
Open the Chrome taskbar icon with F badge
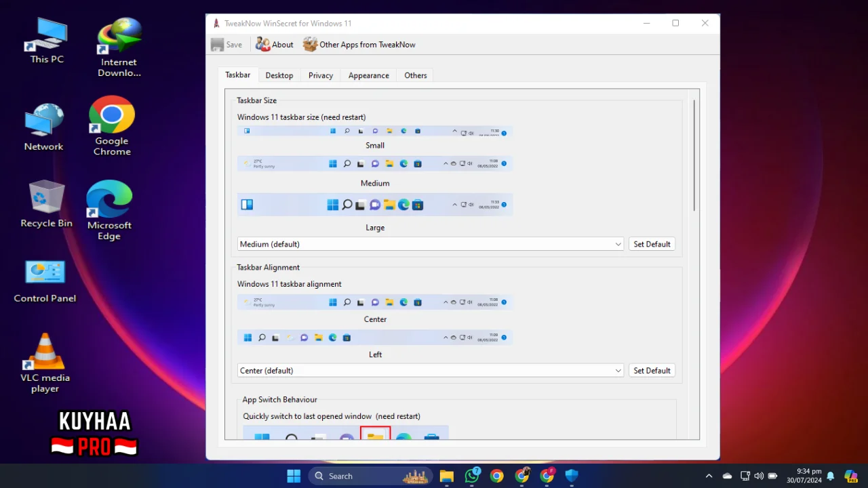coord(547,476)
